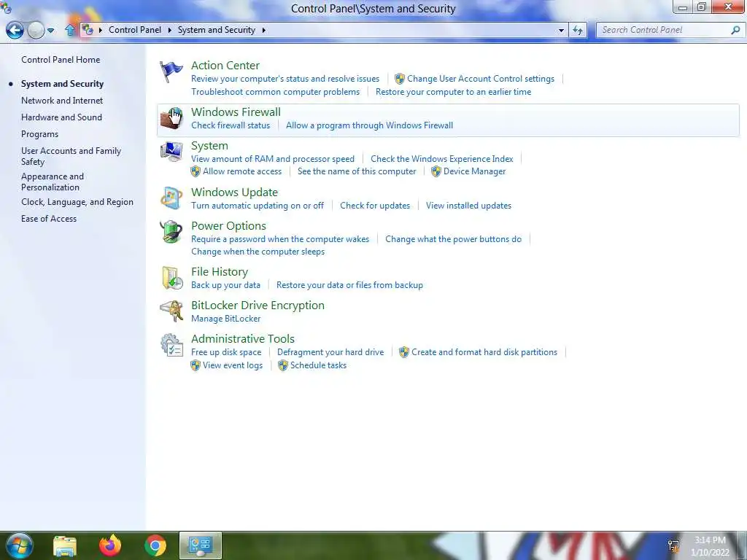This screenshot has height=560, width=747.
Task: Open the Windows Firewall brick wall icon
Action: (171, 119)
